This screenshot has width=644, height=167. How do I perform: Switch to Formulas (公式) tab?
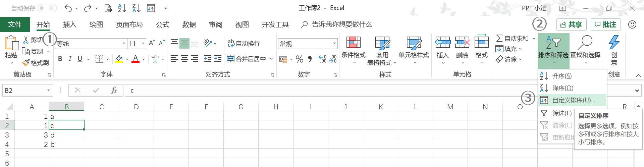pyautogui.click(x=163, y=24)
